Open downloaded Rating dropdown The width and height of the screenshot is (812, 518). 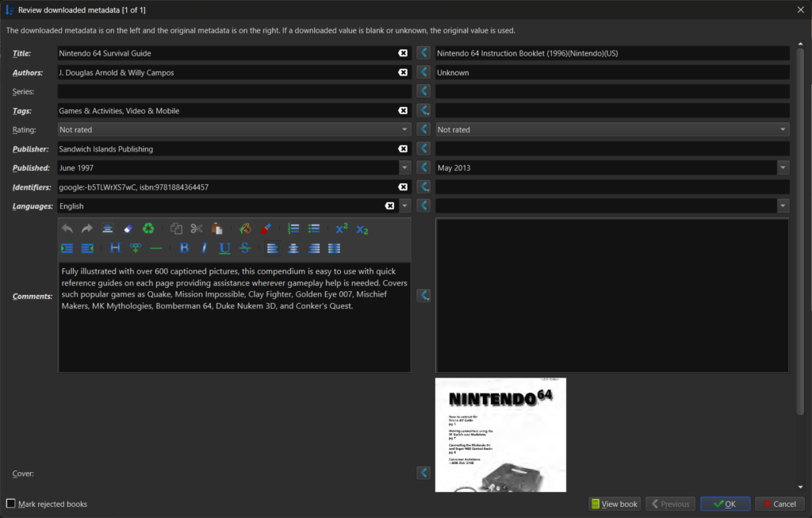coord(404,129)
